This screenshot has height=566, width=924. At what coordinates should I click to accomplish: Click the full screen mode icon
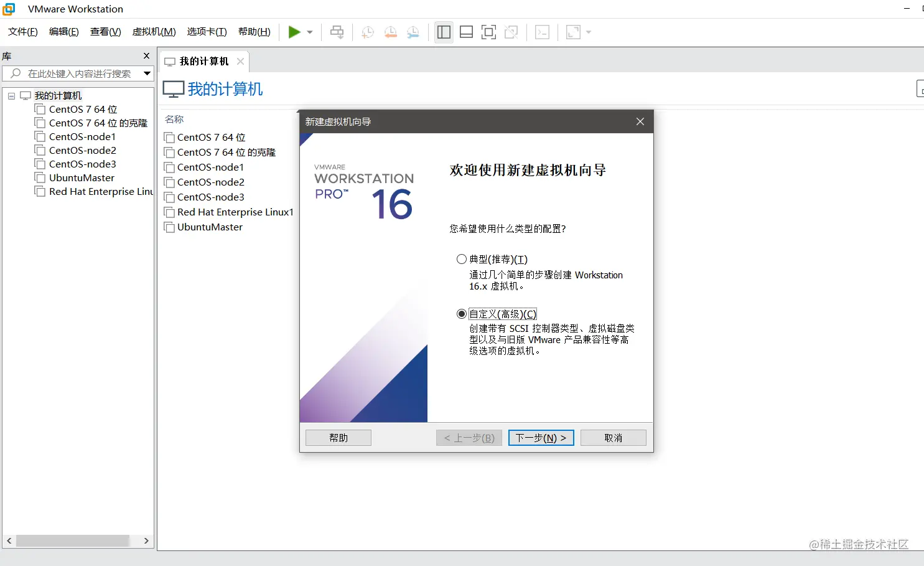point(489,32)
